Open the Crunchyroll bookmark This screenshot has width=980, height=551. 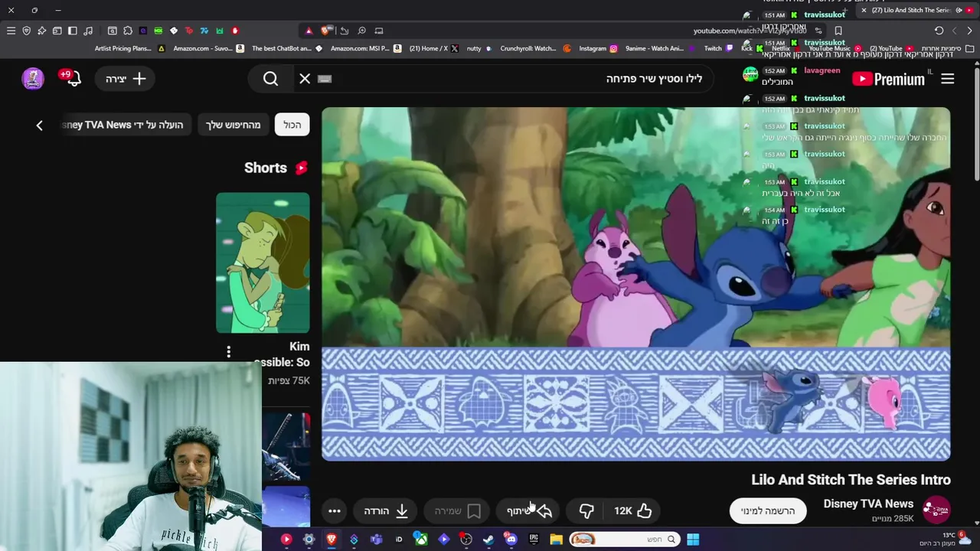point(535,48)
